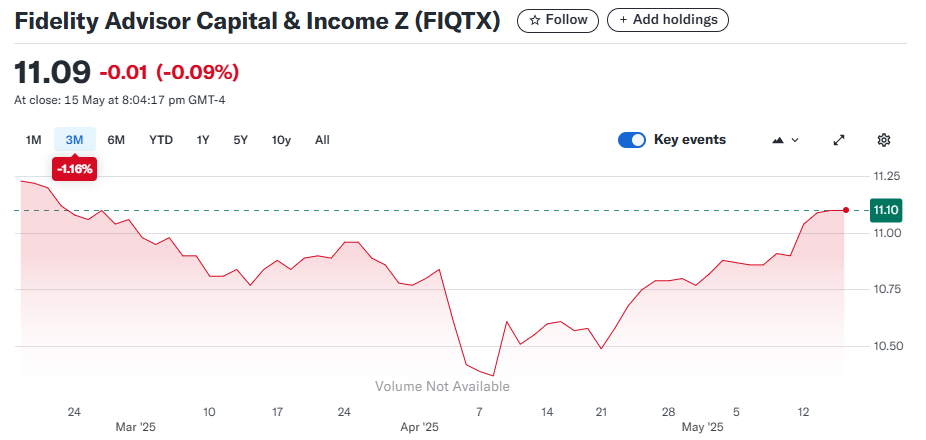Switch chart to 6M range

point(116,140)
